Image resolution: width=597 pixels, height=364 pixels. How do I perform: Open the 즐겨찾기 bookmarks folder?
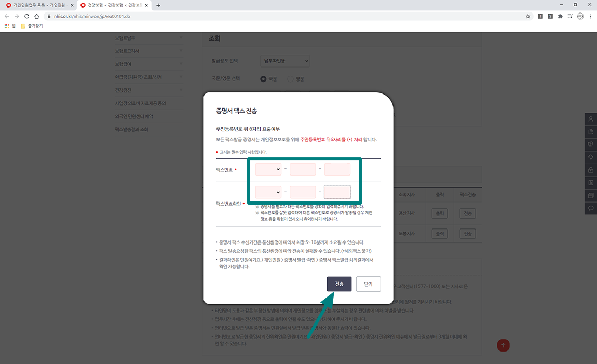tap(32, 26)
